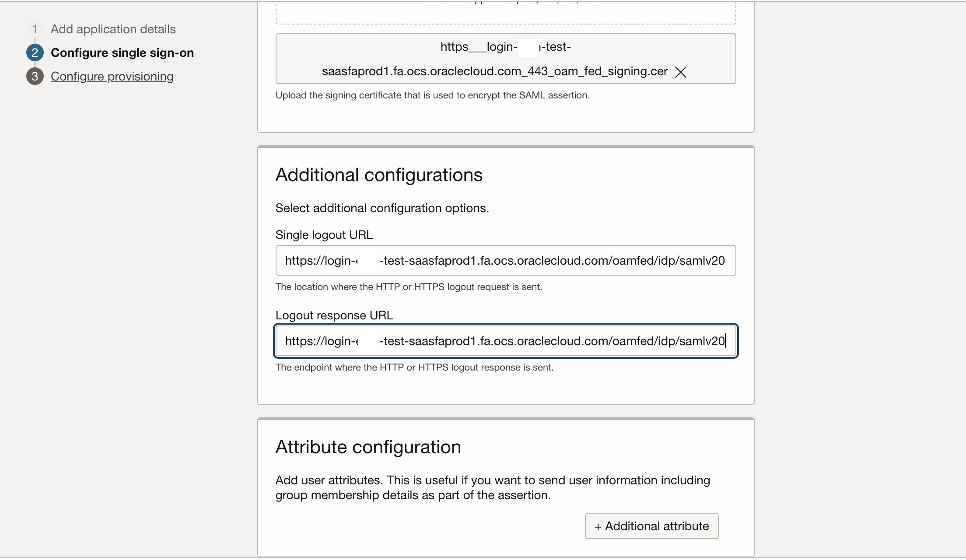This screenshot has width=966, height=560.
Task: Add an additional attribute
Action: 651,526
